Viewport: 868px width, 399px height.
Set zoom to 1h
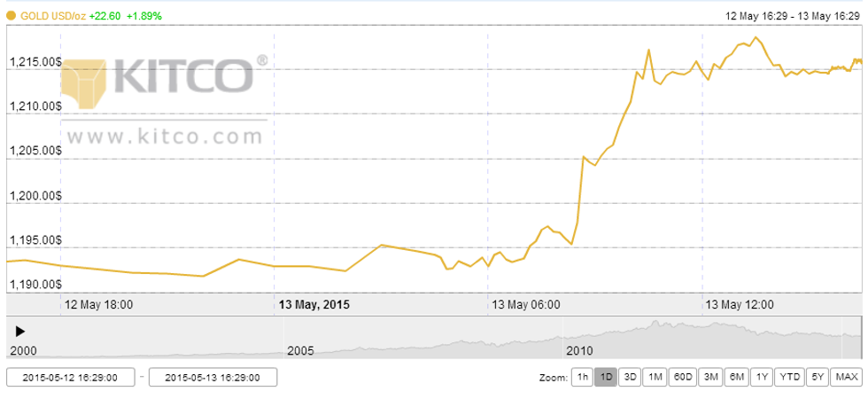coord(581,377)
